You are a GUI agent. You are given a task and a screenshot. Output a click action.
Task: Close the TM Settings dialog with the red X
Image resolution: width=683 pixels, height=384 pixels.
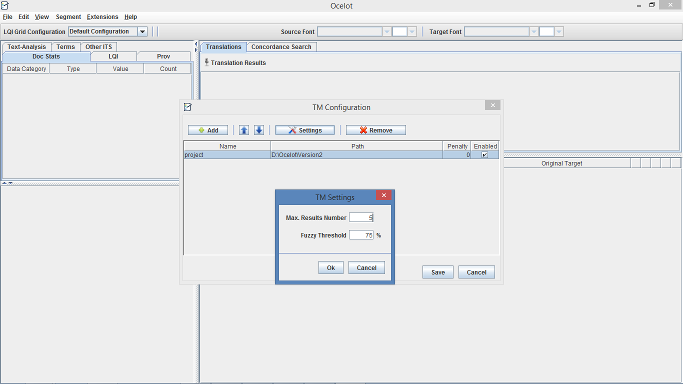coord(384,195)
